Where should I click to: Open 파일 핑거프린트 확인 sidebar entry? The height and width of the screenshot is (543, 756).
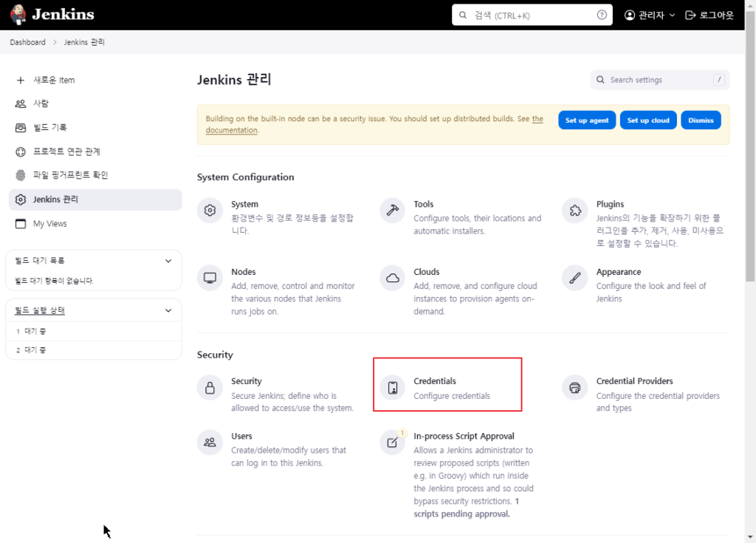pos(95,175)
